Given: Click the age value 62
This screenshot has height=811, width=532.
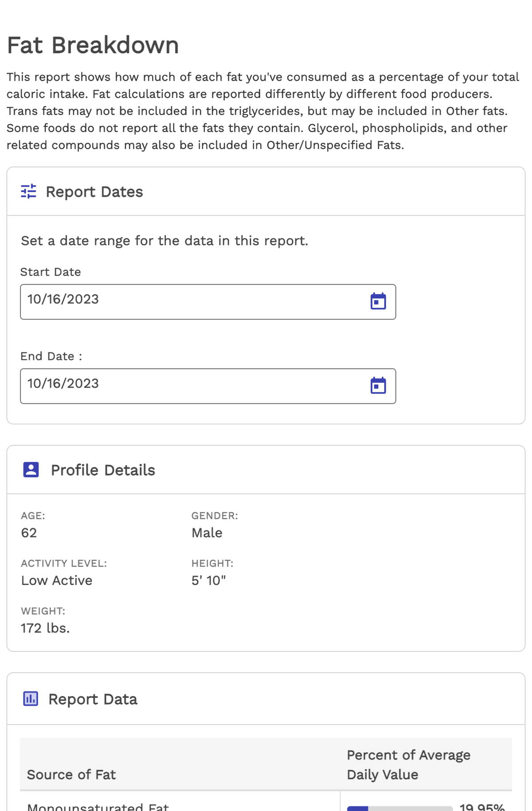Looking at the screenshot, I should click(29, 533).
